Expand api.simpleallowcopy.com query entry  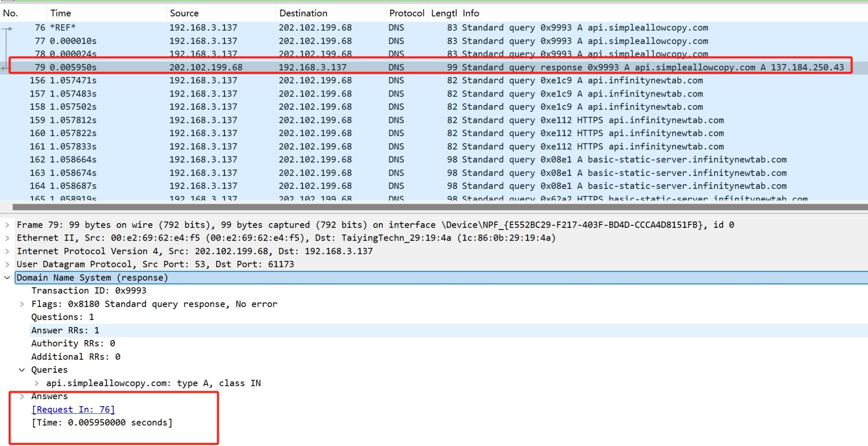tap(37, 383)
